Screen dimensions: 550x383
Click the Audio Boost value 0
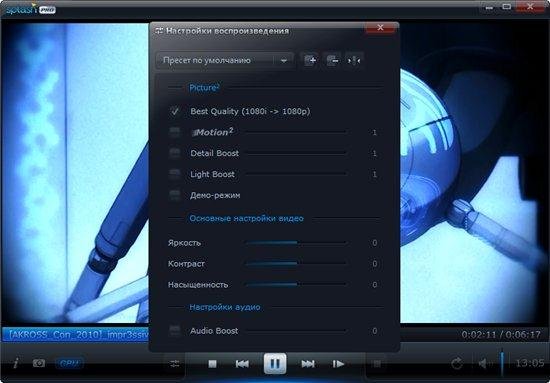375,331
